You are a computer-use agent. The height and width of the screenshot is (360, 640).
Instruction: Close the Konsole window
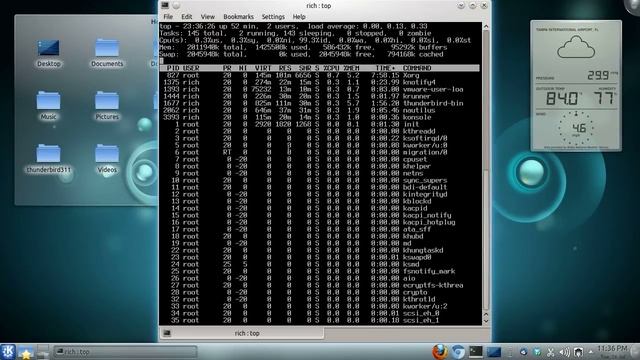click(x=484, y=5)
